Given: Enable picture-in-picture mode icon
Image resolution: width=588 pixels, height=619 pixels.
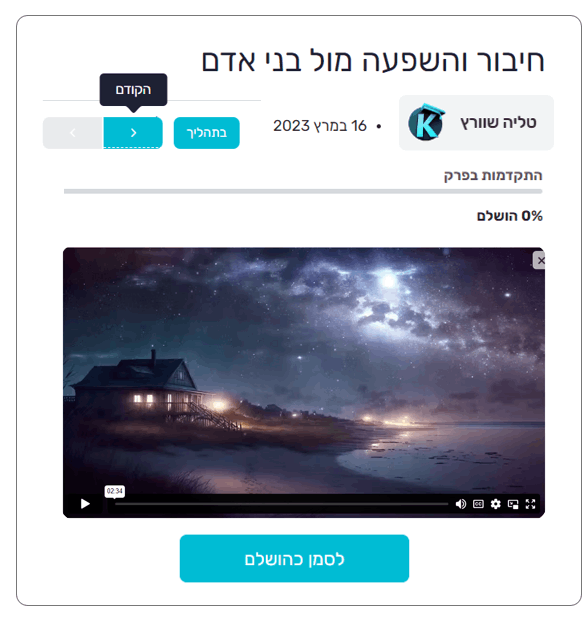Looking at the screenshot, I should point(513,504).
